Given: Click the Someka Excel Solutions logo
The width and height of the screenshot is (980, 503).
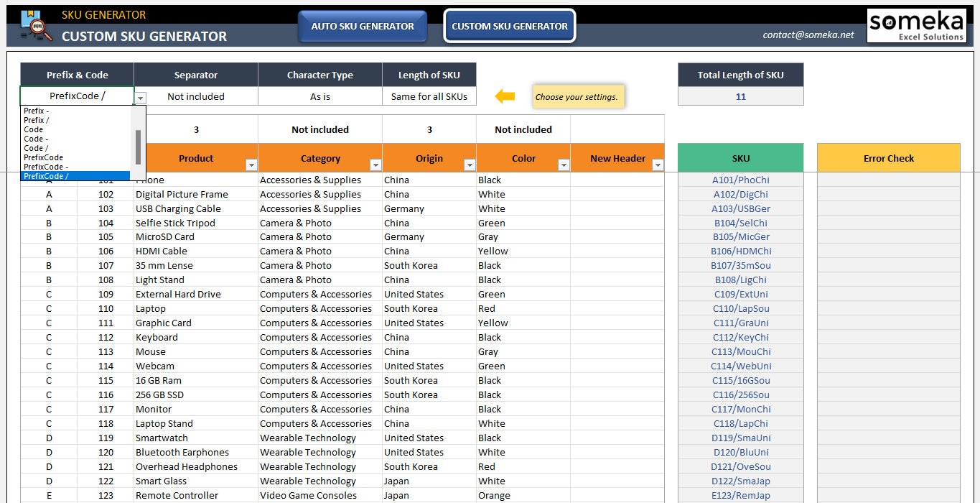Looking at the screenshot, I should click(917, 24).
